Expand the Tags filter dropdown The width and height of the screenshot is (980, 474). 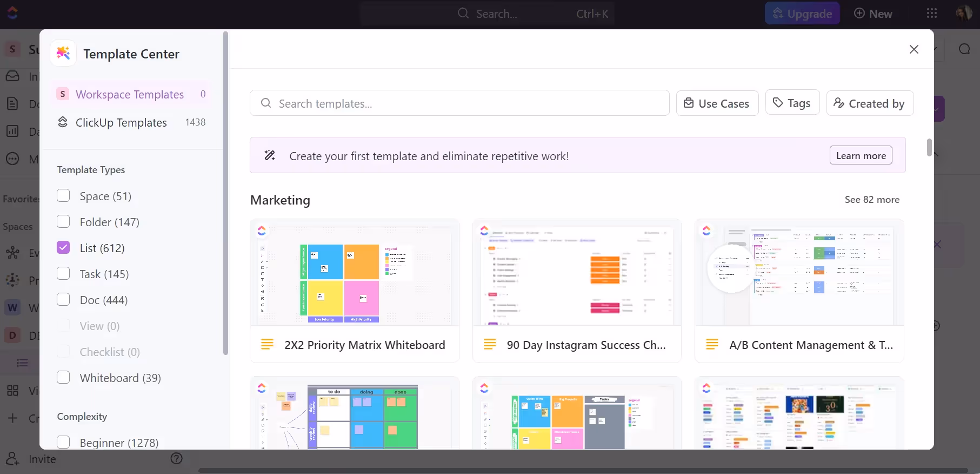pos(792,103)
